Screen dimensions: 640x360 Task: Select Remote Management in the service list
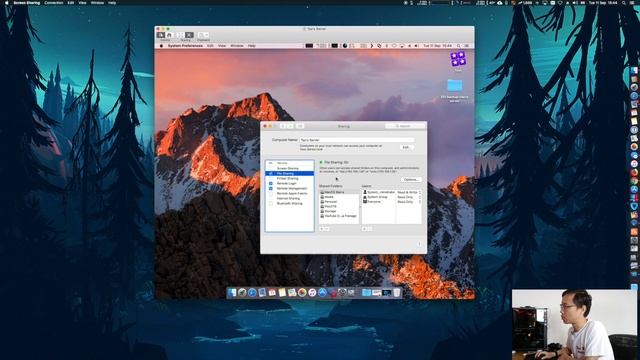pos(292,188)
